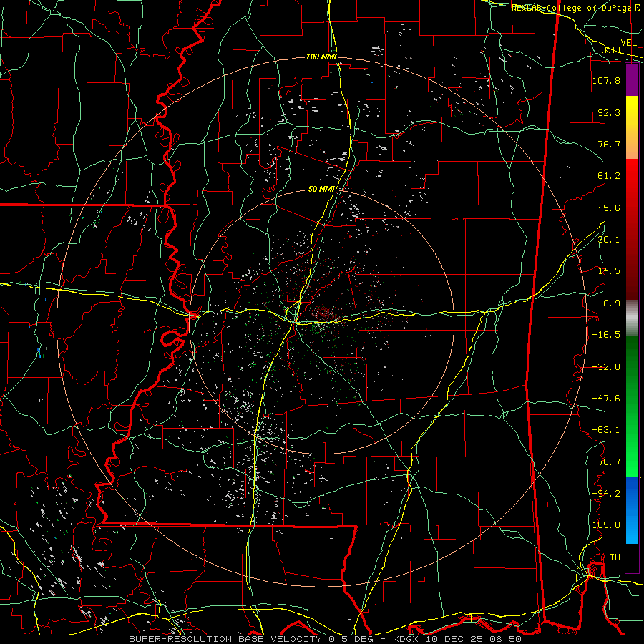The height and width of the screenshot is (644, 644).
Task: Click the -32.0 scale label
Action: (x=606, y=367)
